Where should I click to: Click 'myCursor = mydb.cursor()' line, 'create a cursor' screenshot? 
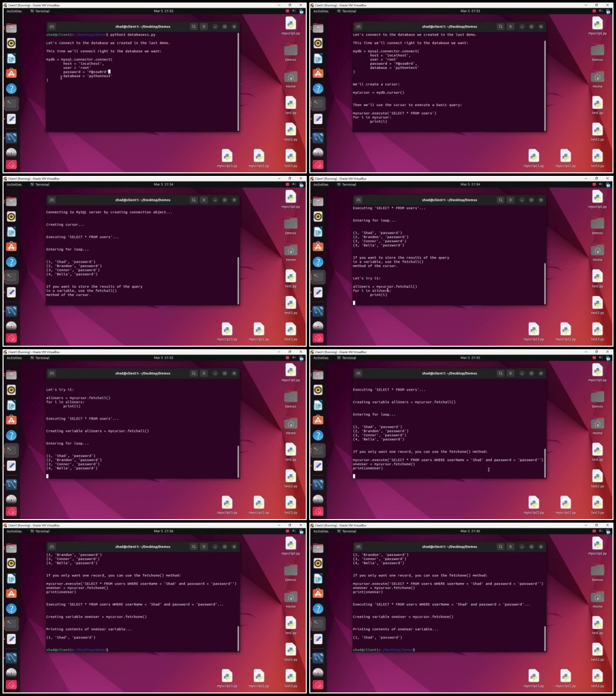click(379, 93)
